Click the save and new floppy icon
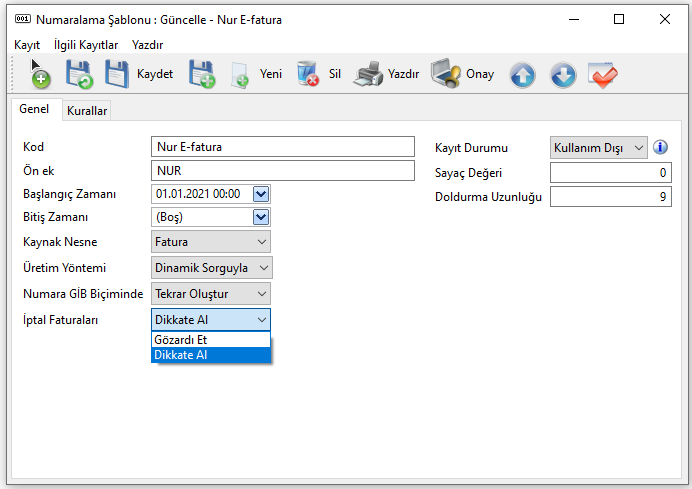The width and height of the screenshot is (692, 489). (x=203, y=75)
